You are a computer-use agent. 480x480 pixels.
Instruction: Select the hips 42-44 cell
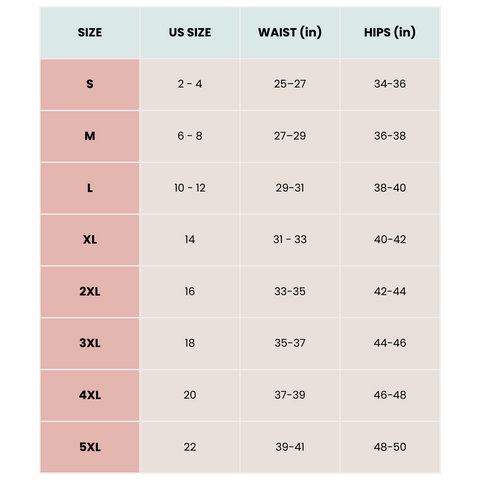(390, 292)
